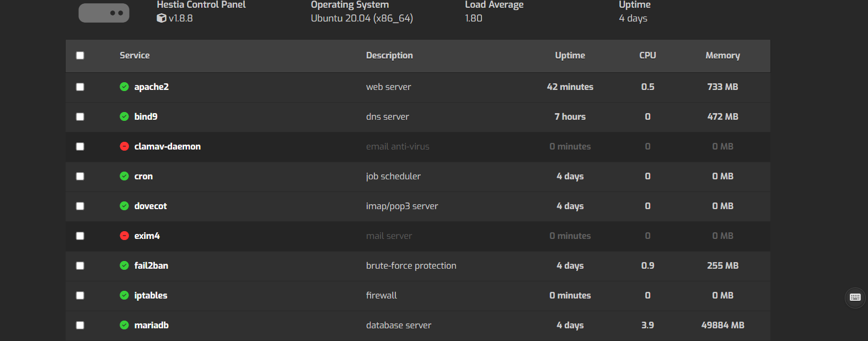The image size is (868, 341).
Task: Click the green status icon for dovecot
Action: point(124,206)
